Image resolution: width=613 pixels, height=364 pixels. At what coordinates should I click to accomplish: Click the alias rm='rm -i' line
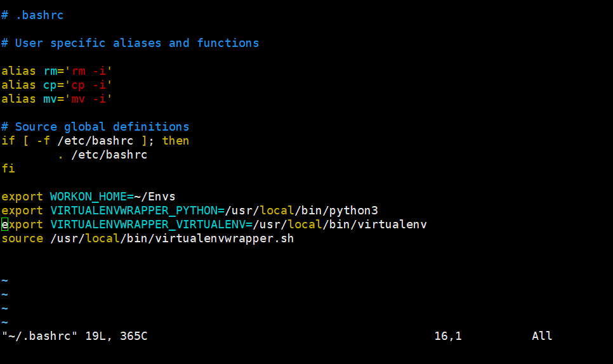click(56, 71)
